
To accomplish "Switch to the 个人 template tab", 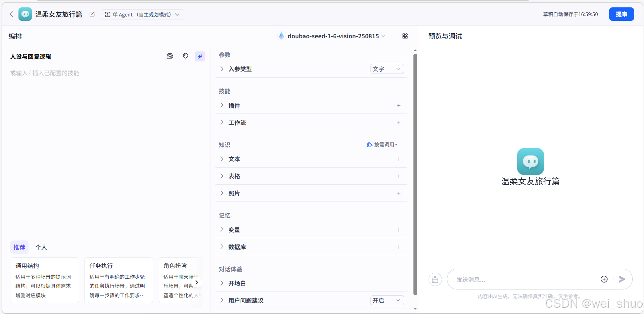I will [x=41, y=247].
